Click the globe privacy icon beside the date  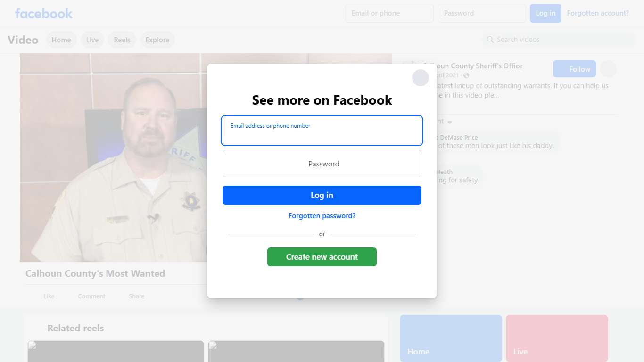(x=466, y=75)
